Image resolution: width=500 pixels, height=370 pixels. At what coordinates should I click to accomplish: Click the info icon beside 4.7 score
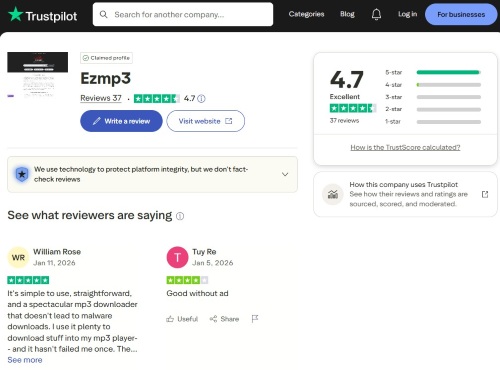pos(201,99)
